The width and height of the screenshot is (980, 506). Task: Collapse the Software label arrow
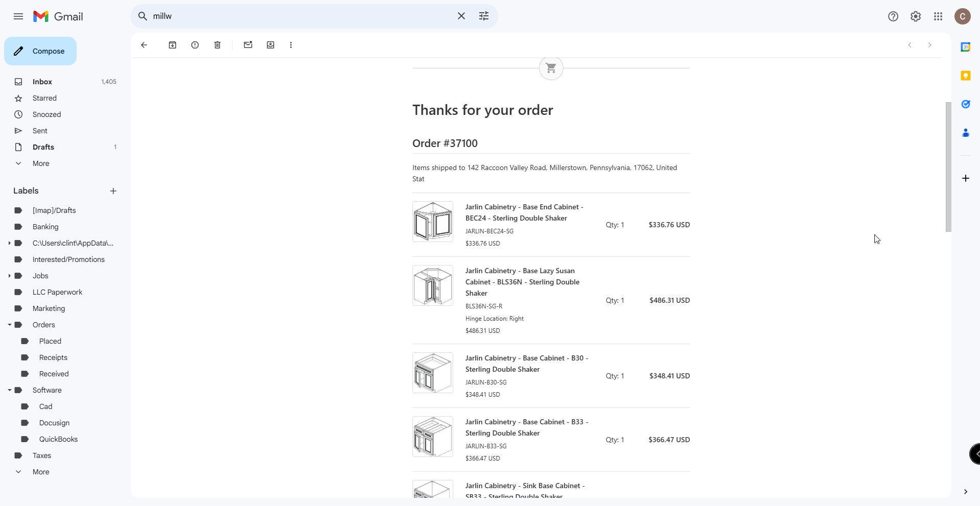click(x=9, y=390)
